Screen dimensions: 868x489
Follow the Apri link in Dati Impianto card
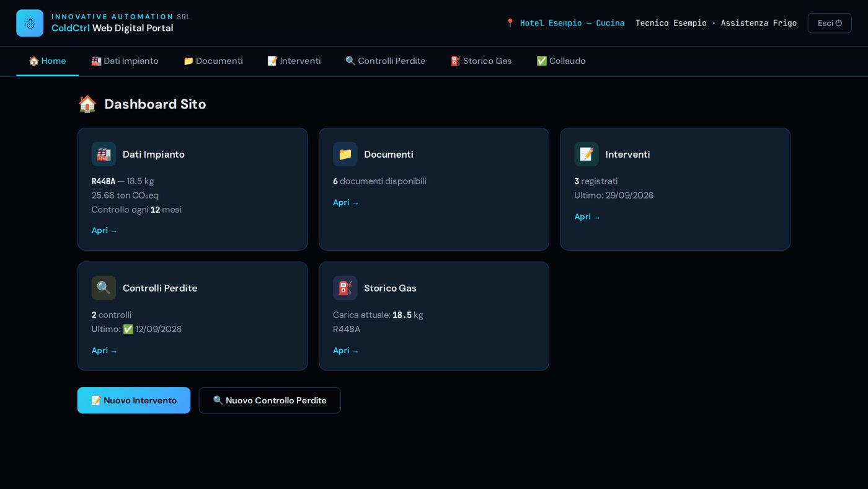click(104, 230)
